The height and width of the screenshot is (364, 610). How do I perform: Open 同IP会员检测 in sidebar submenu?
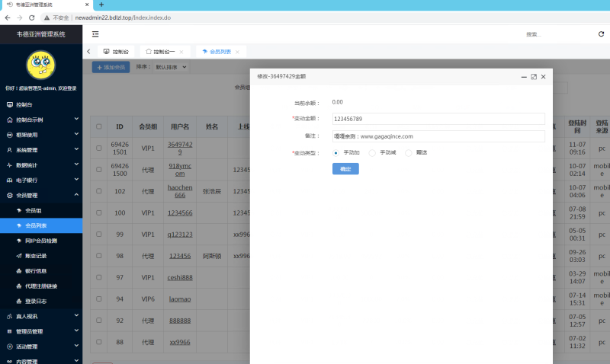tap(41, 241)
